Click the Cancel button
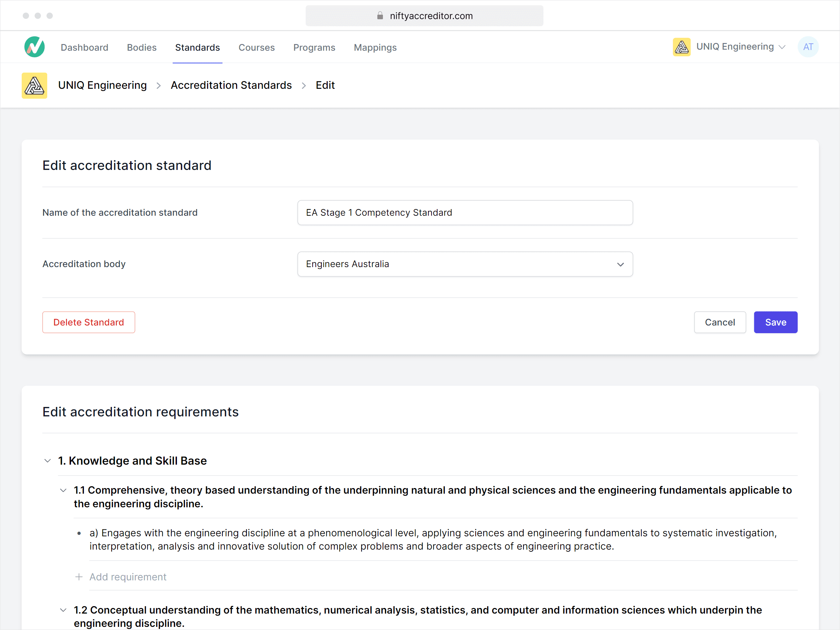 pos(720,322)
